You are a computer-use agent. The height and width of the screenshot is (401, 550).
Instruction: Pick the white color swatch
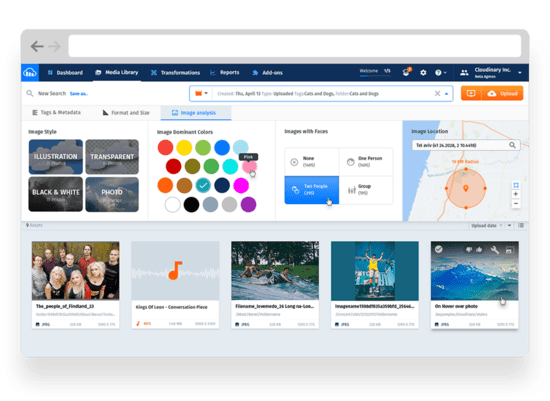[173, 204]
